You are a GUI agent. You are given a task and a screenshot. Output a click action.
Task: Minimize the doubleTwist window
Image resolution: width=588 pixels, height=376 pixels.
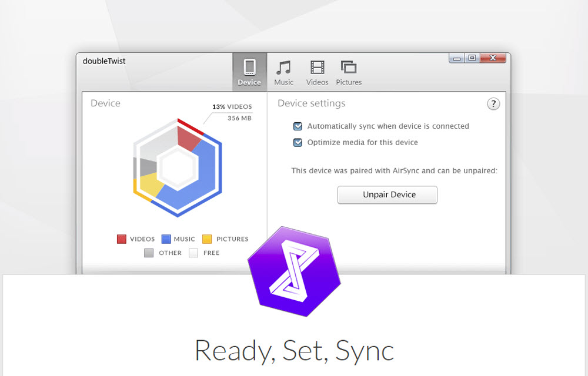click(x=457, y=58)
